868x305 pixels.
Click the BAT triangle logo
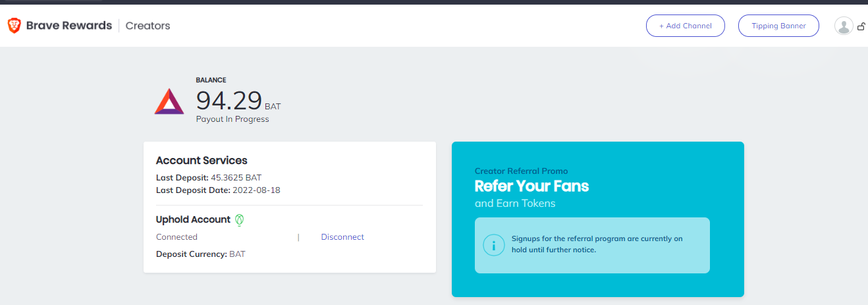tap(169, 101)
